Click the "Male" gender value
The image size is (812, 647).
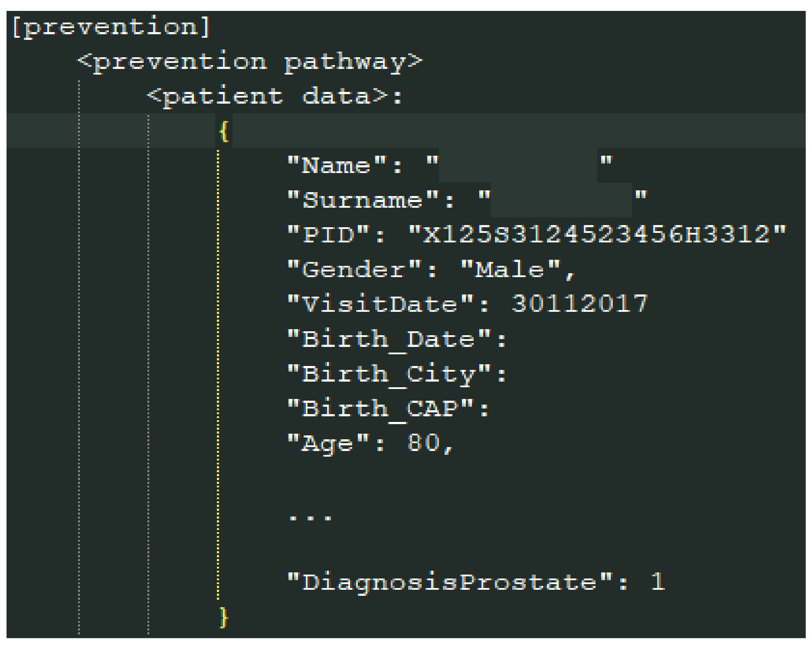tap(510, 270)
